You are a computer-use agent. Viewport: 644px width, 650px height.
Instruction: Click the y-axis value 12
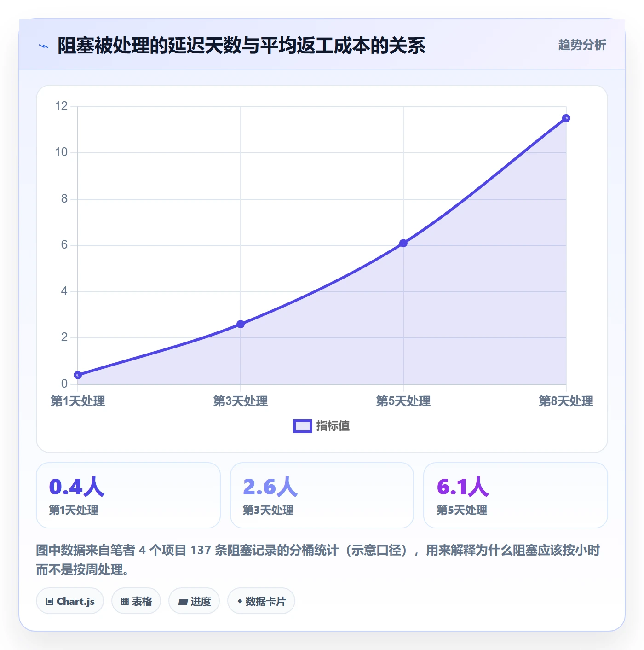click(61, 106)
